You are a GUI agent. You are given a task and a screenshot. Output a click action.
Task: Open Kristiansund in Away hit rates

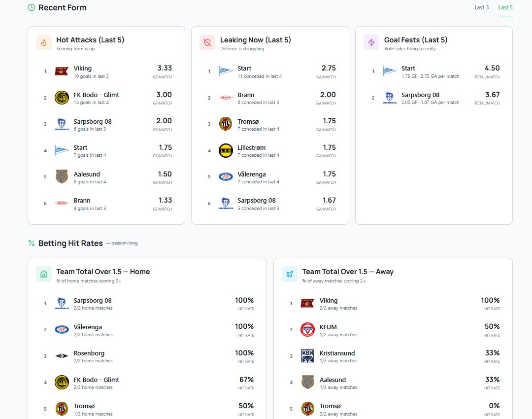(337, 353)
